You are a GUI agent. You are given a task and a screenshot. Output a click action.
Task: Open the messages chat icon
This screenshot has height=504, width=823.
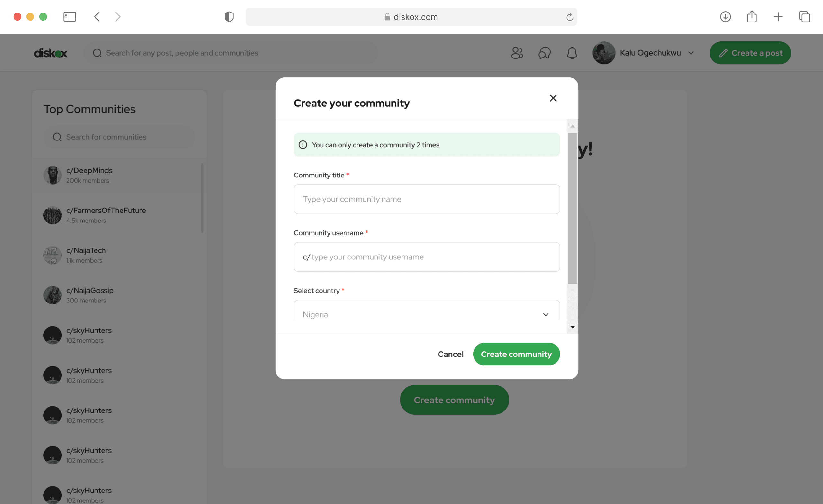coord(545,53)
